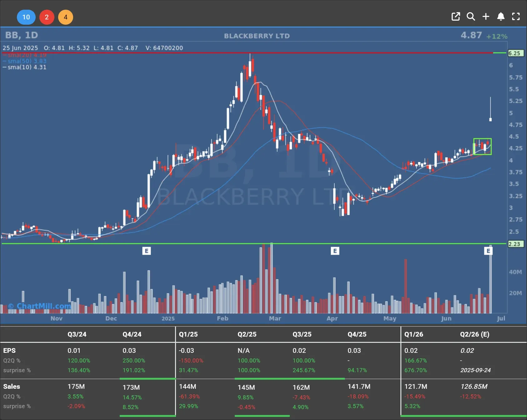The image size is (527, 420).
Task: Select the Q1/25 column header
Action: click(188, 334)
